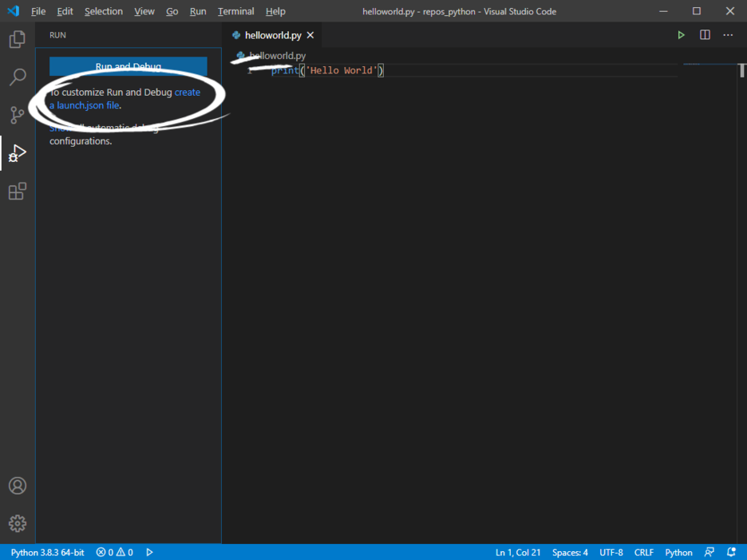Change indentation via Spaces: 4

[x=570, y=552]
